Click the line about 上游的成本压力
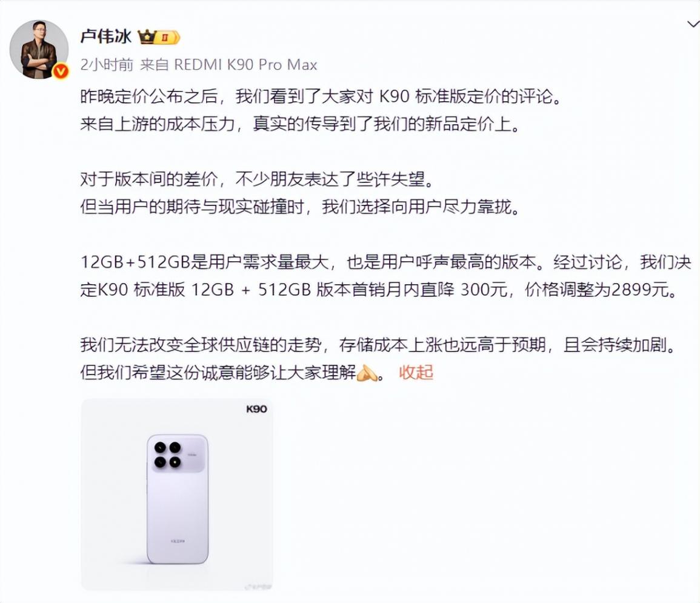Screen dimensions: 700x603 301,124
